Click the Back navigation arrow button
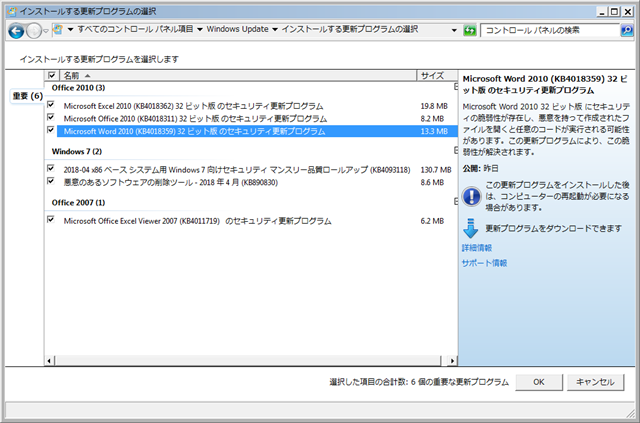640x423 pixels. (x=16, y=31)
